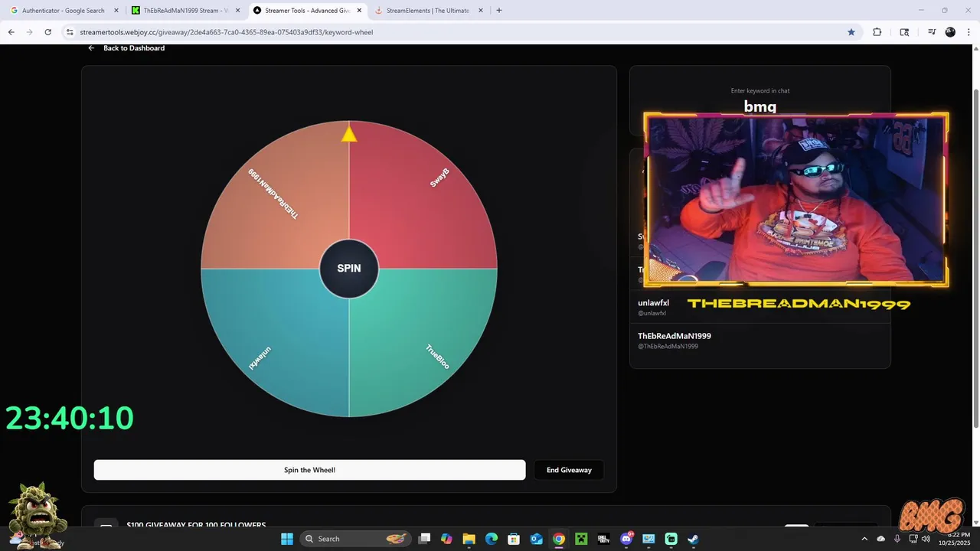Reload the current page
Screen dimensions: 980x551
(47, 32)
